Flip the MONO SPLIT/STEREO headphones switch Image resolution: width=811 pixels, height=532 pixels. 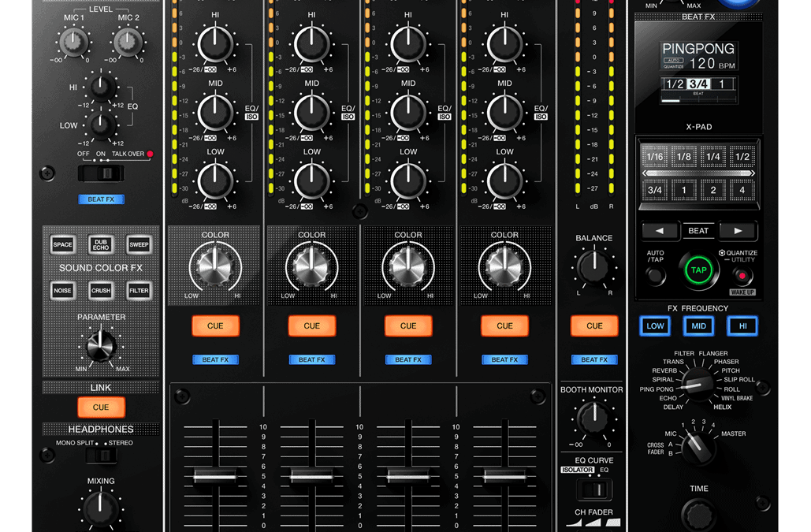pos(101,454)
